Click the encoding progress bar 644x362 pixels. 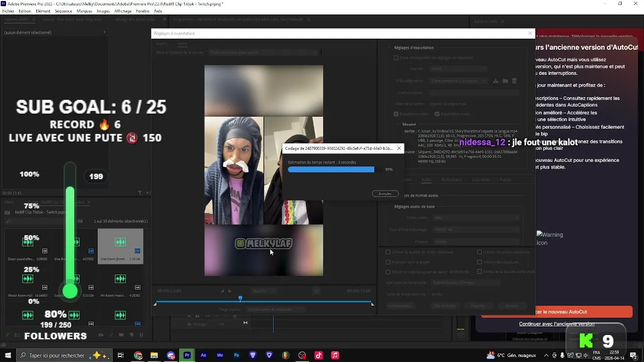tap(331, 169)
